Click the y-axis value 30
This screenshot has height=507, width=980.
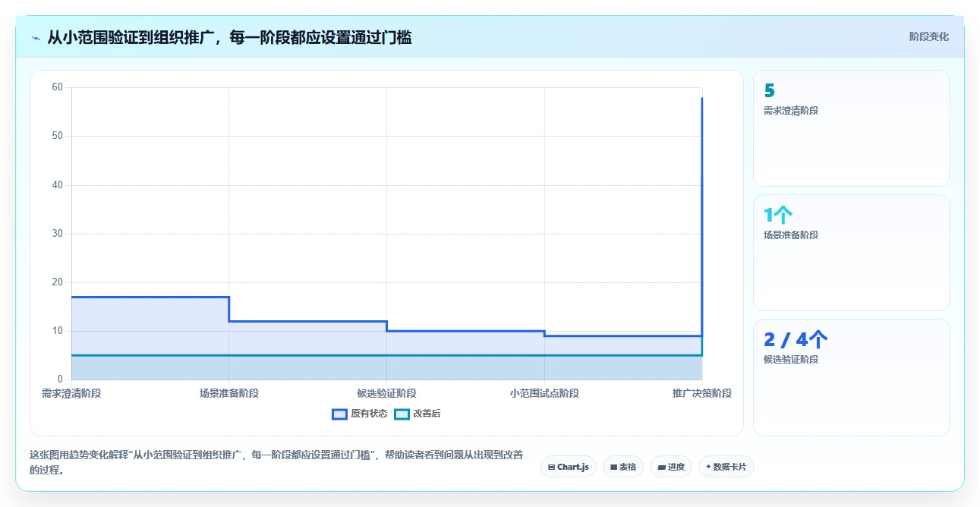pyautogui.click(x=57, y=234)
